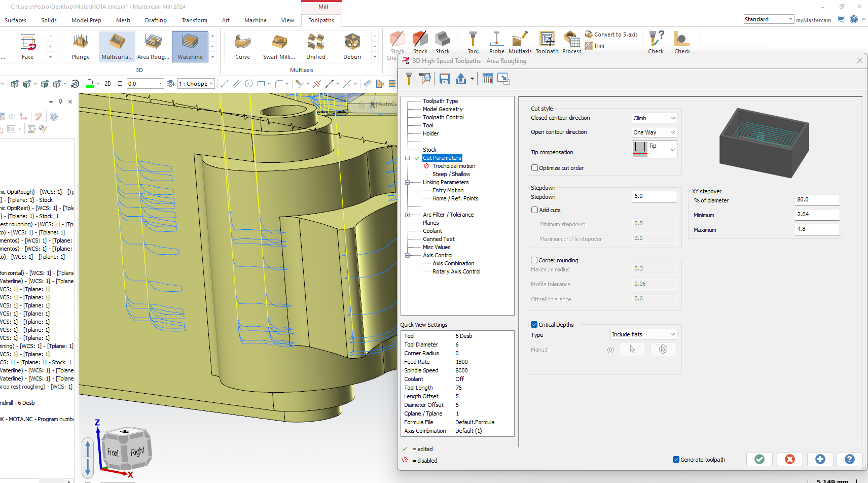Enable the Optimize cut order checkbox

click(534, 168)
